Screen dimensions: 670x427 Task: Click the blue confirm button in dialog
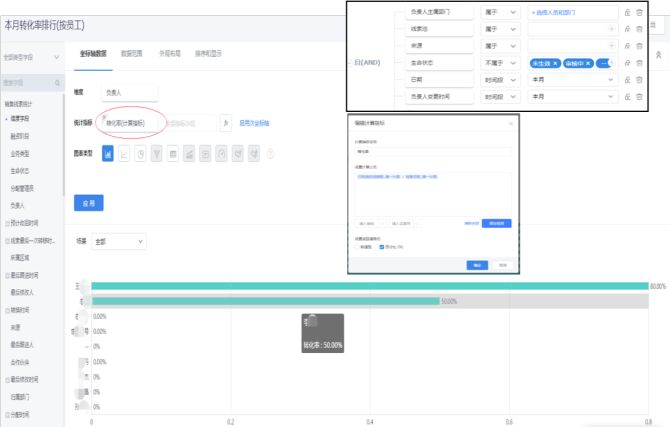[476, 265]
